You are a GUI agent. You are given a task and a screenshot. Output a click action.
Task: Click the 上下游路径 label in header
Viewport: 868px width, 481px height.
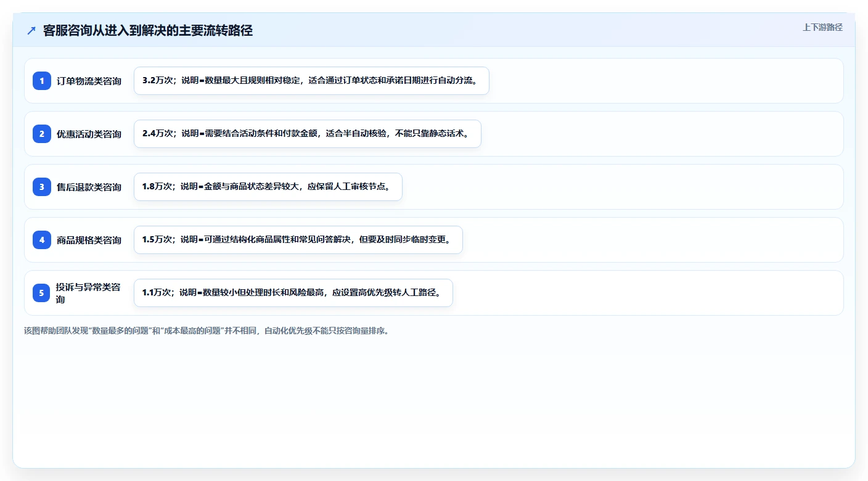tap(822, 27)
